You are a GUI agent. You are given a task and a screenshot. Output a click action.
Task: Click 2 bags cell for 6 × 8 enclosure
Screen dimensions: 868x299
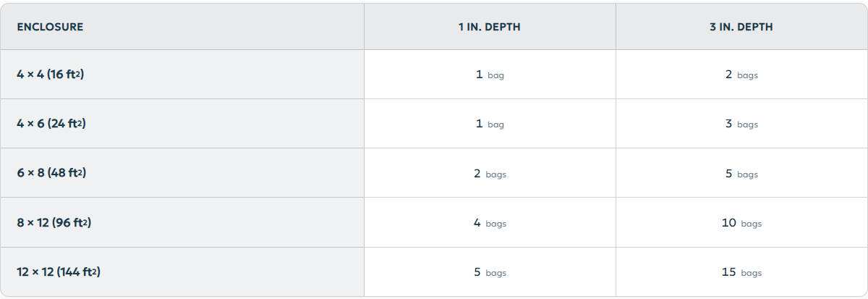pyautogui.click(x=490, y=174)
